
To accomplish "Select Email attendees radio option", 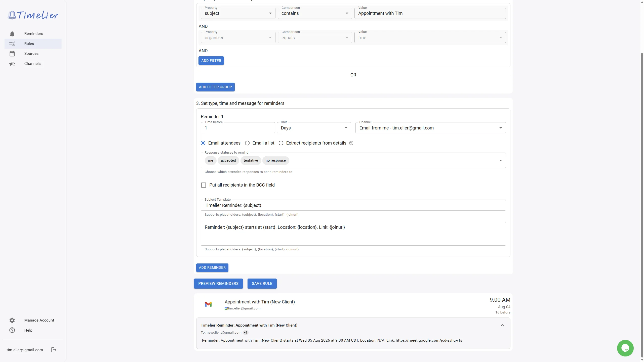I will point(203,143).
